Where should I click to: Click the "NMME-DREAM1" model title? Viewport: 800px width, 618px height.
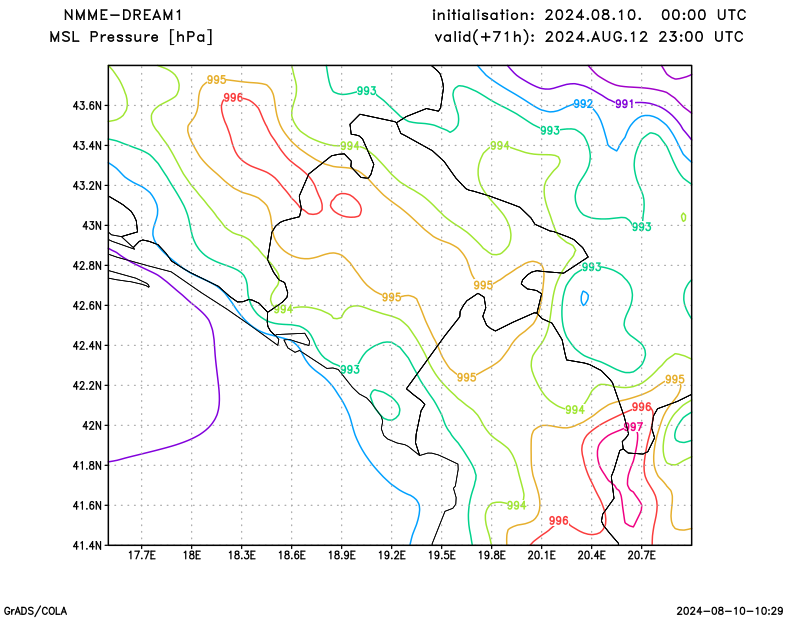coord(123,15)
